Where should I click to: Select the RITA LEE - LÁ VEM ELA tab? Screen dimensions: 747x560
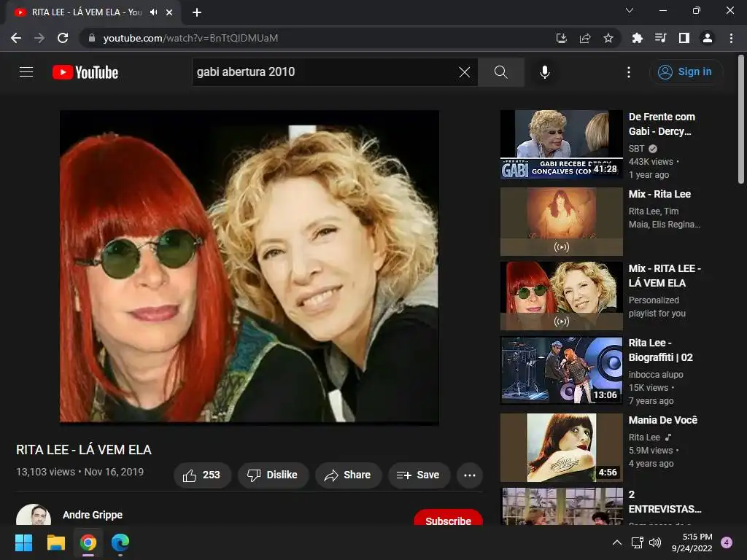(x=93, y=12)
